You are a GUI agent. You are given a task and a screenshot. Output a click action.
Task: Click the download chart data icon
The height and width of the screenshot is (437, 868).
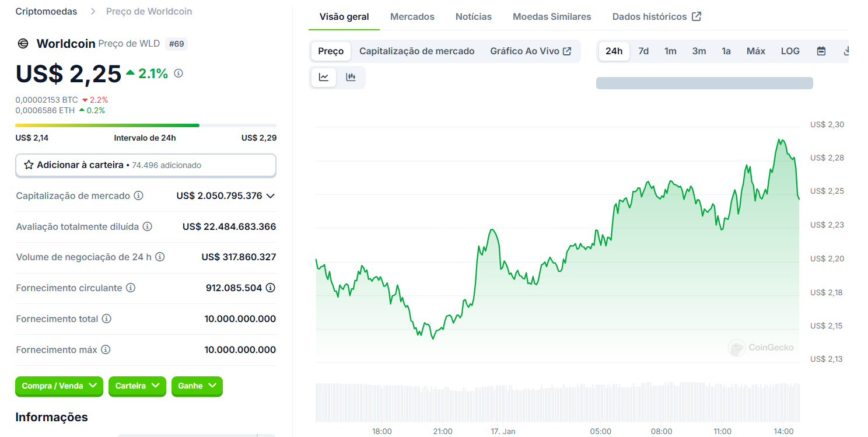[x=846, y=51]
